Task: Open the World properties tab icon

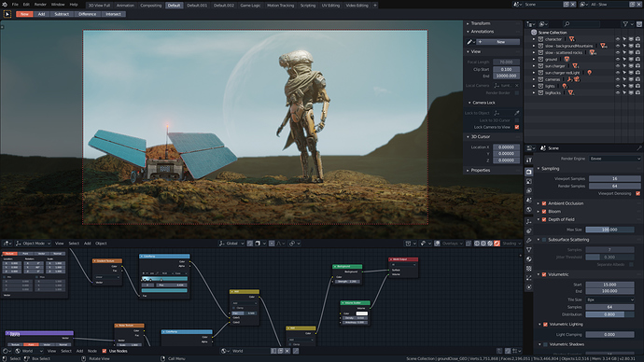Action: (x=529, y=210)
